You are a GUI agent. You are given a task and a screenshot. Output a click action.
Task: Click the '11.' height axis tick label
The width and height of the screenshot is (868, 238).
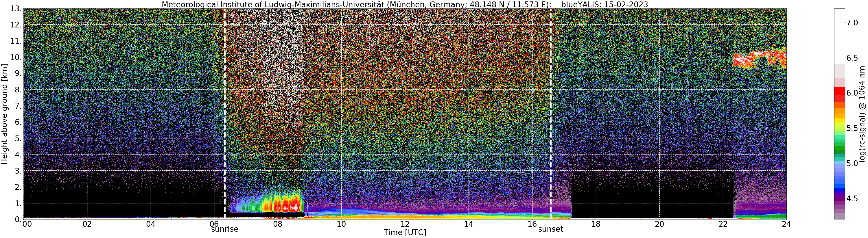pos(16,41)
